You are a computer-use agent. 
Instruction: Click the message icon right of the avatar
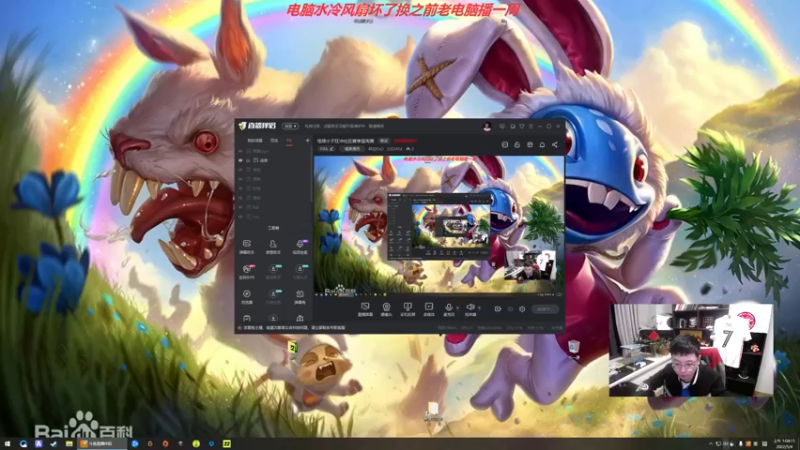point(503,126)
